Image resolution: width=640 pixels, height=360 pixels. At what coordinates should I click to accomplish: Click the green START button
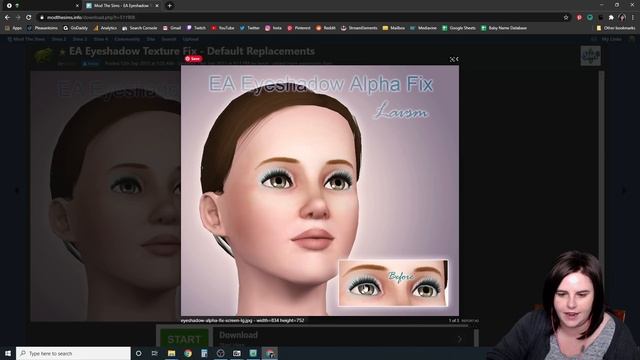[x=184, y=339]
